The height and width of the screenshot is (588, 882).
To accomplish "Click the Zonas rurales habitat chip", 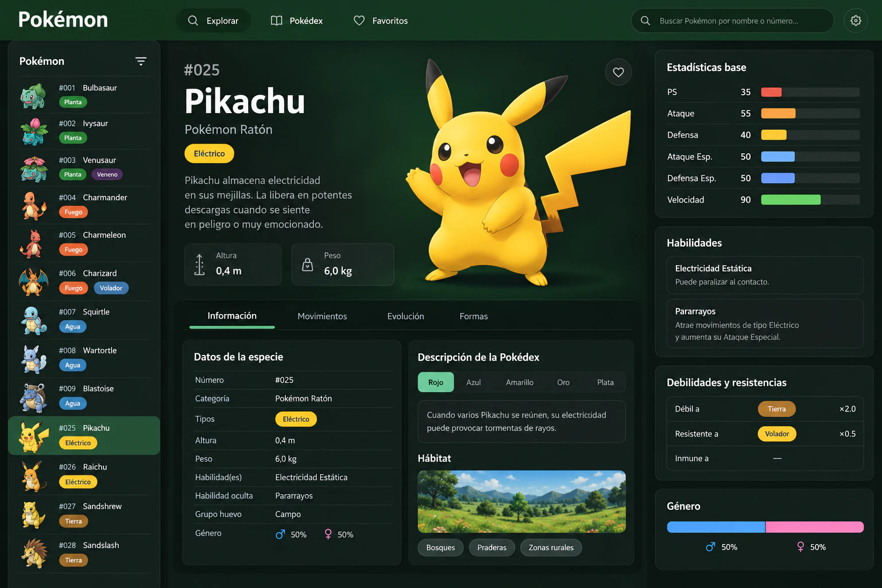I will (551, 548).
